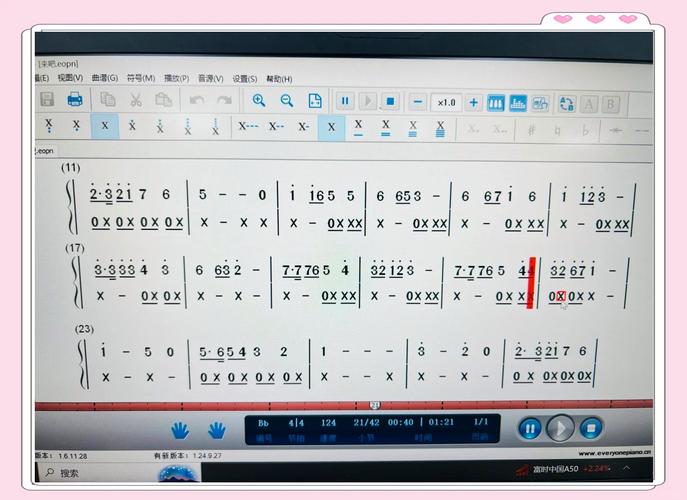Open the www.everyonepiano.cn link

click(614, 453)
